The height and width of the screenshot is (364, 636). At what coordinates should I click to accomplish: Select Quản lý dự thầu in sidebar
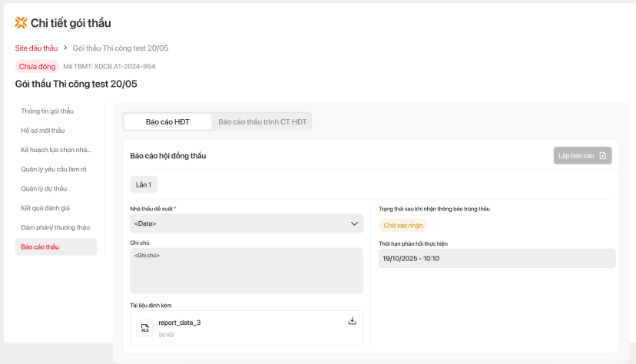[44, 188]
